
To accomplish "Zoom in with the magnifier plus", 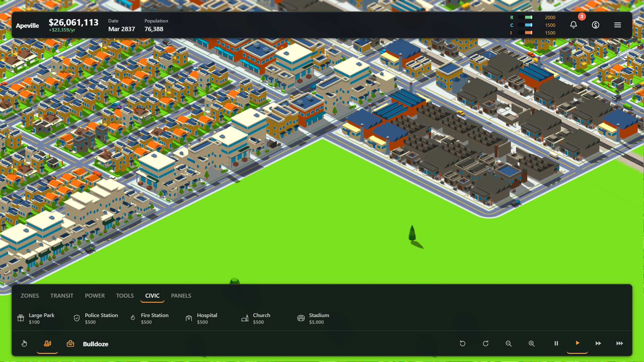I will (x=532, y=343).
